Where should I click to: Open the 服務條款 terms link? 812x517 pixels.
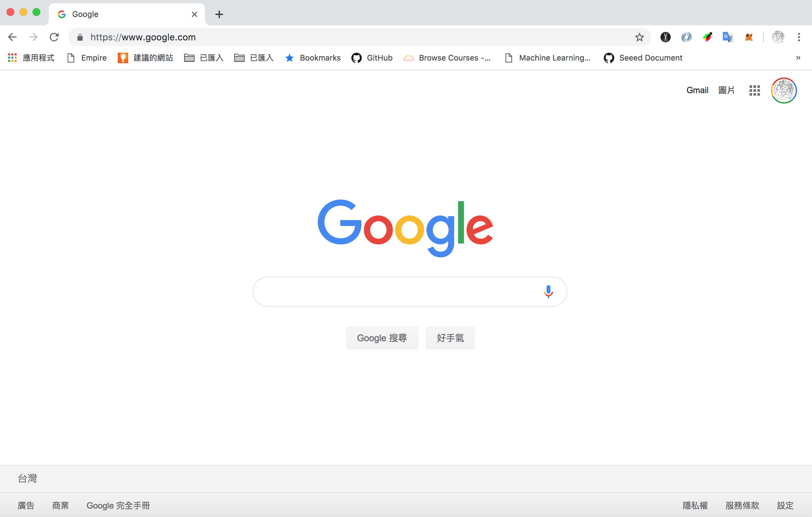tap(742, 506)
